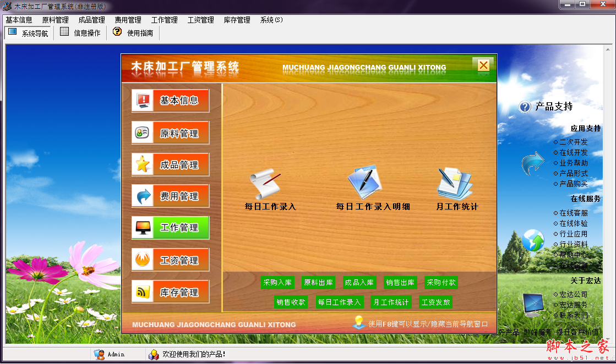This screenshot has height=364, width=616.
Task: Click the globe icon beside 在线服务
Action: (533, 240)
